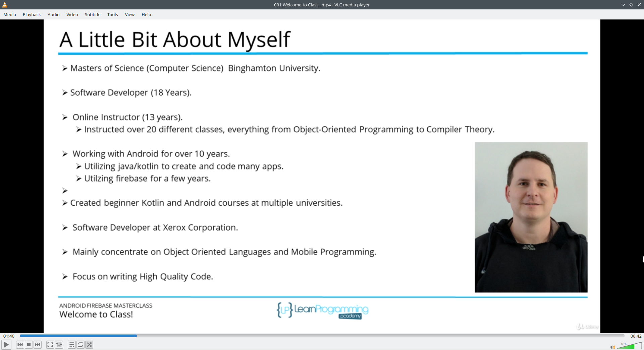
Task: Open the Media menu
Action: point(10,14)
